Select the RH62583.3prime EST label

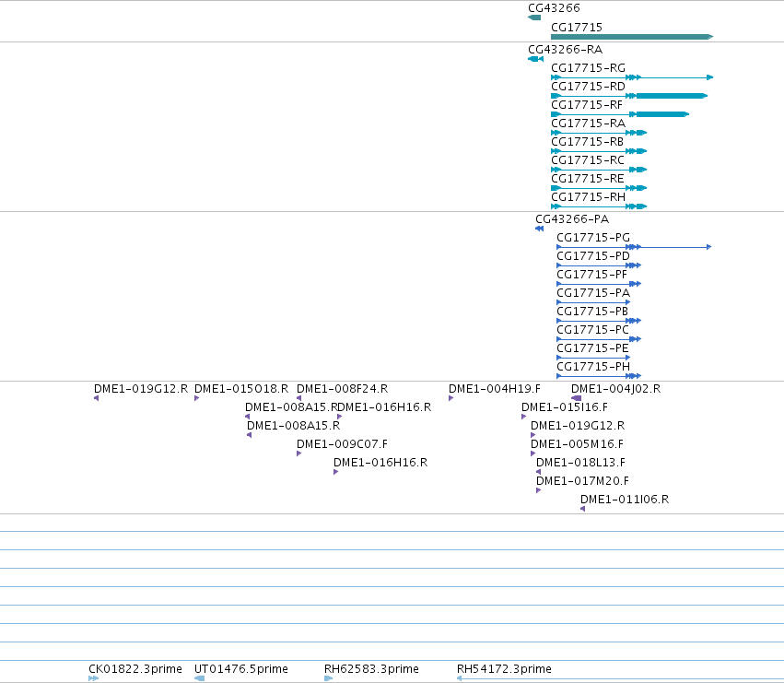[x=371, y=669]
